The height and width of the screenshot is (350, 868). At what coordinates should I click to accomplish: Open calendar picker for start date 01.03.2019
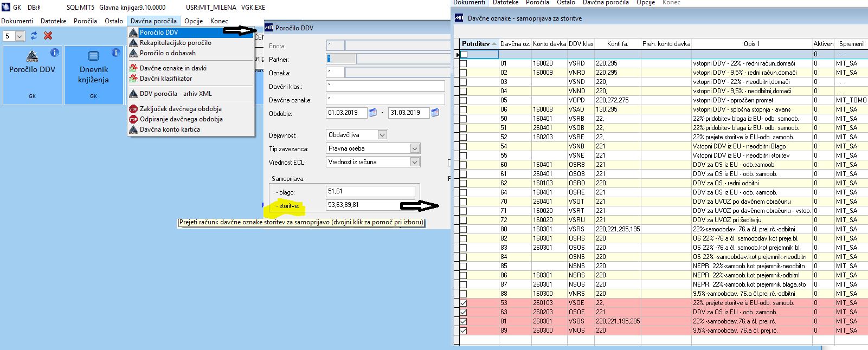tap(372, 113)
